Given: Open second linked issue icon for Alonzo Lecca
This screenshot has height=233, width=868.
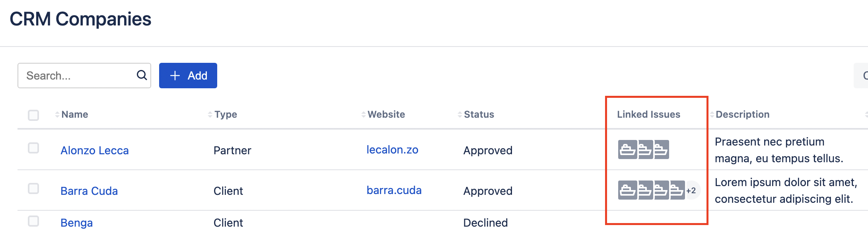Looking at the screenshot, I should (x=645, y=150).
